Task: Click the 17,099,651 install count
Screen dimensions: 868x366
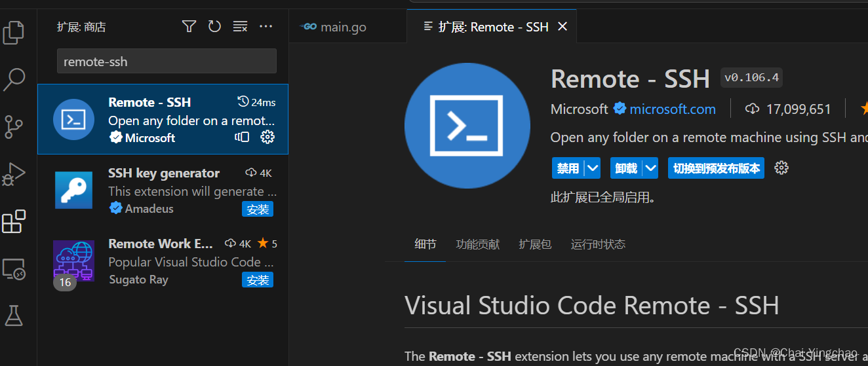Action: (799, 109)
